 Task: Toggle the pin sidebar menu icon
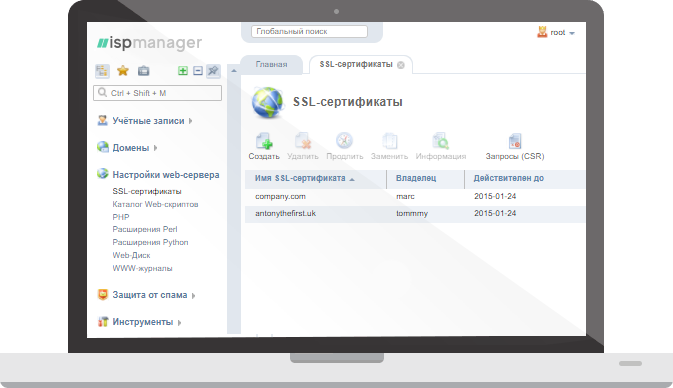(213, 71)
